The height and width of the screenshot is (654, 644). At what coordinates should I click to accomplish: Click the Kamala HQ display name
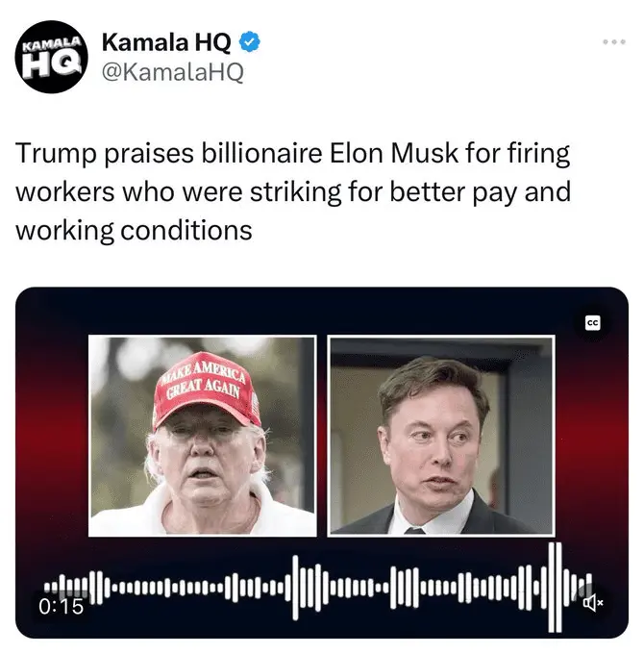click(x=166, y=42)
